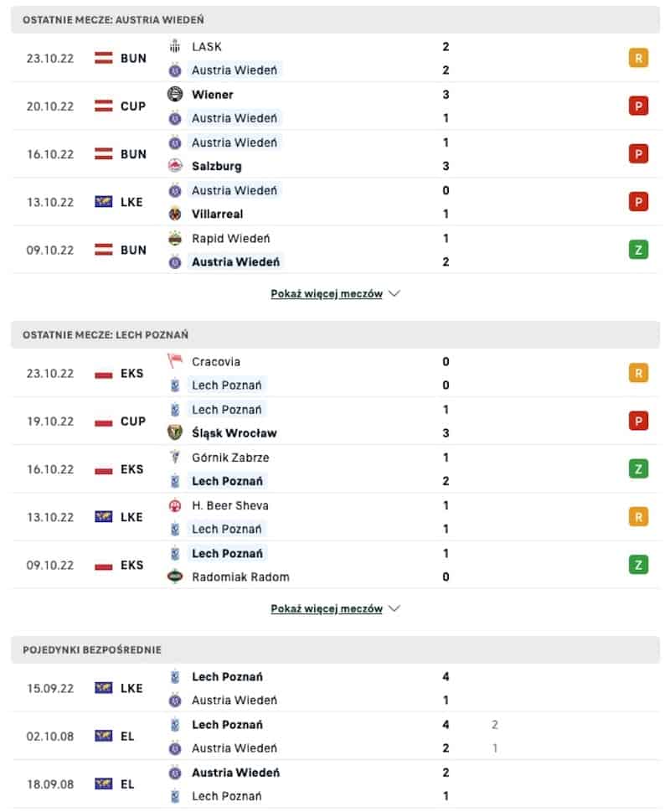Click the Salzburg club logo
The width and height of the screenshot is (670, 812).
pos(175,166)
